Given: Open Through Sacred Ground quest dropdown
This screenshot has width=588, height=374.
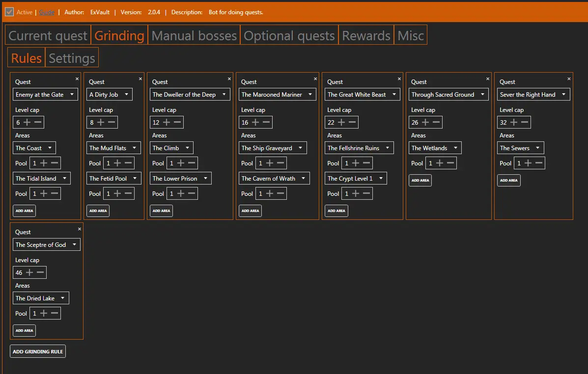Looking at the screenshot, I should tap(448, 94).
